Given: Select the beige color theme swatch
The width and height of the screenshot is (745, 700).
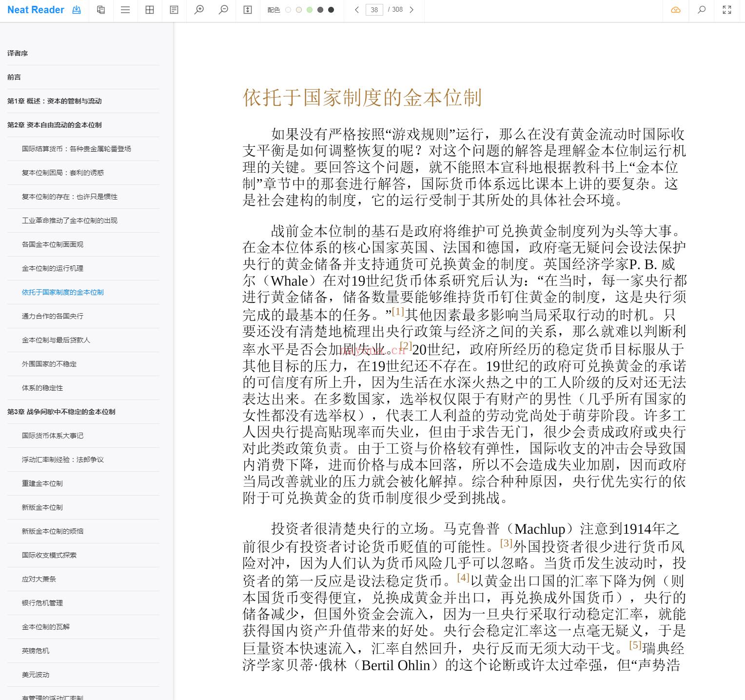Looking at the screenshot, I should click(x=299, y=10).
